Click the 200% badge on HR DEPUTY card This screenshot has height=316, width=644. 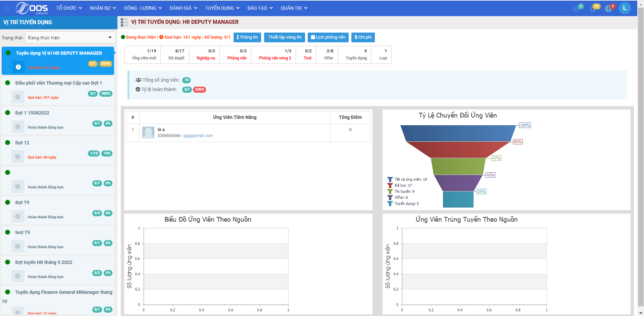coord(106,64)
